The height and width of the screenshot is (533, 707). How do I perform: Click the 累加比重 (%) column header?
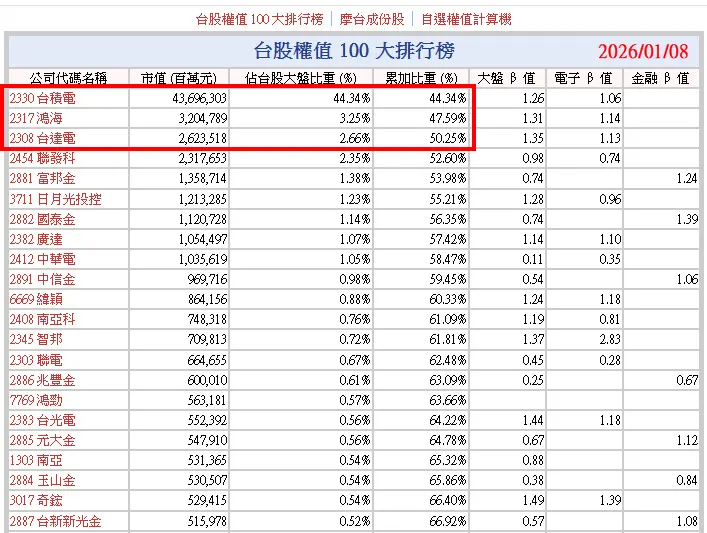click(421, 78)
